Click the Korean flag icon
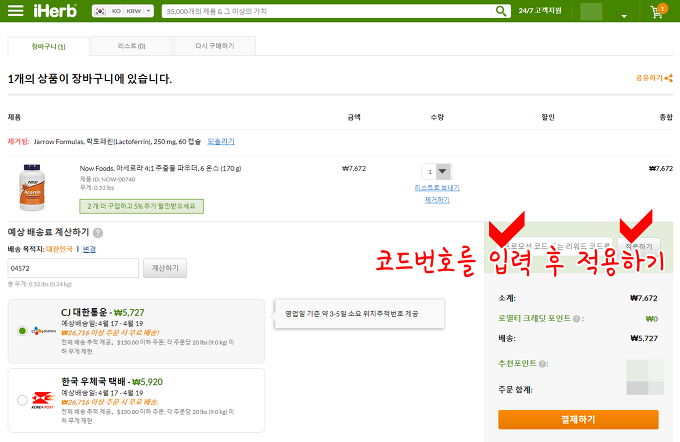 (100, 11)
